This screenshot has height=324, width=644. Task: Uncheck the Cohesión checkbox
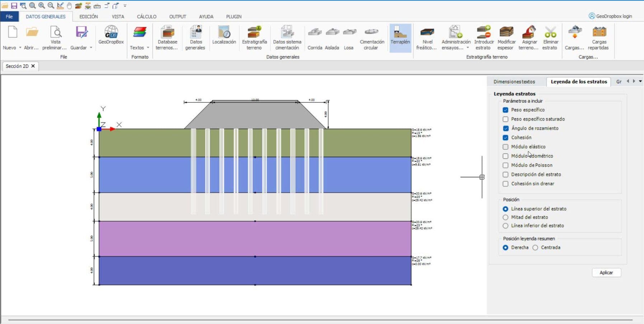[x=506, y=138]
